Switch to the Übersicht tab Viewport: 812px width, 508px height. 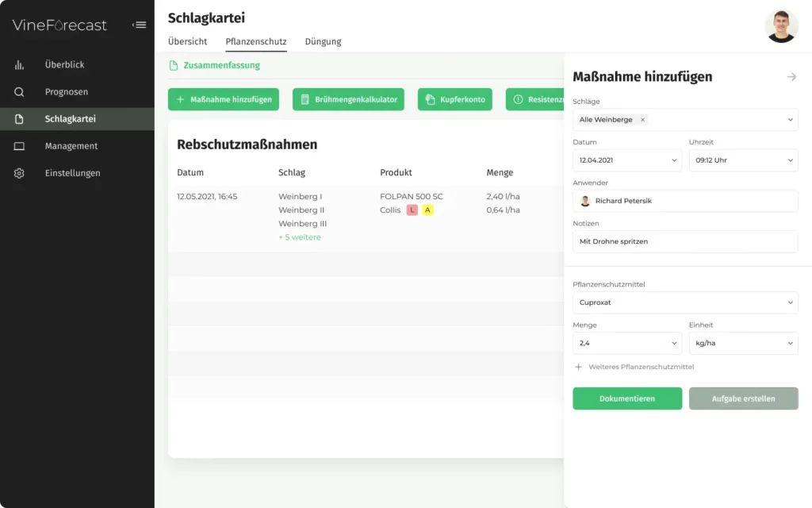(x=187, y=41)
